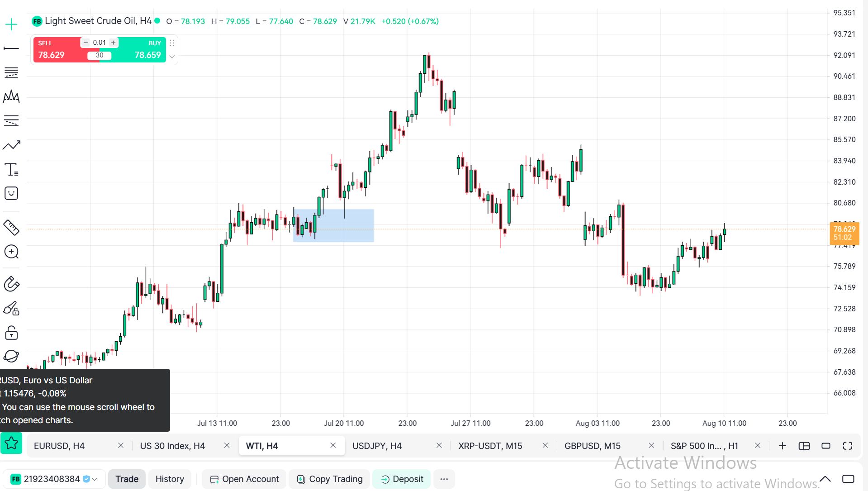Click the red SELL 78.629 button

(x=57, y=50)
